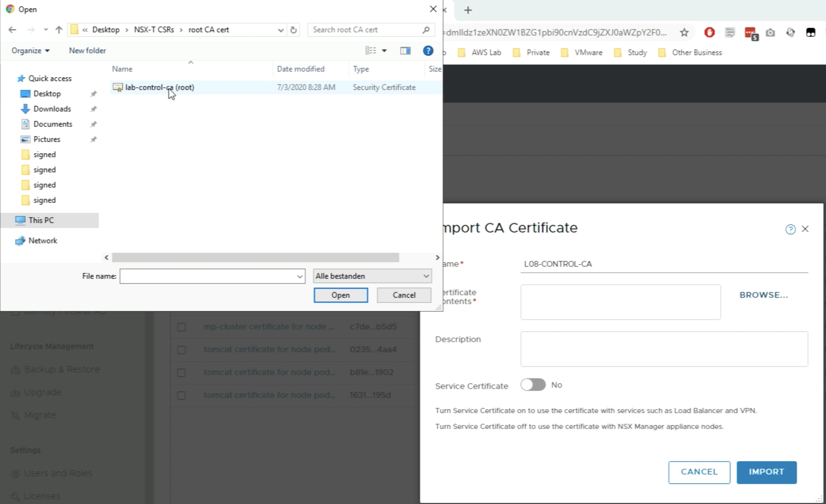Click the BROWSE... link
Image resolution: width=826 pixels, height=504 pixels.
764,295
